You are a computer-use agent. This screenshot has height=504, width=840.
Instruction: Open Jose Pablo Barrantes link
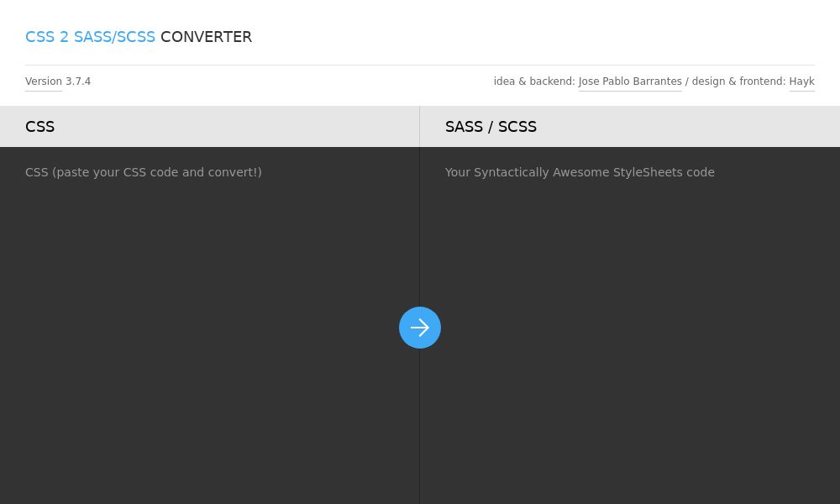click(630, 81)
